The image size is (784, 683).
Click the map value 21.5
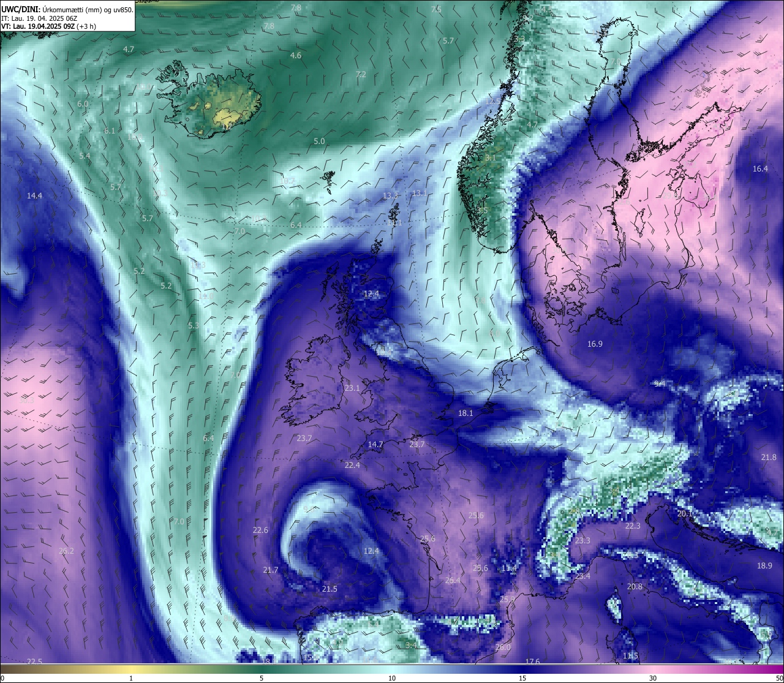(330, 589)
